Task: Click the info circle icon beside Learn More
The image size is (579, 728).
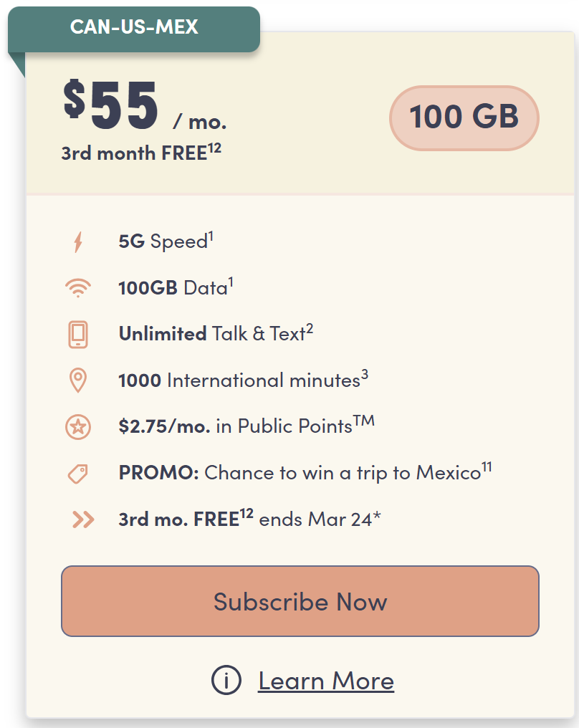Action: [226, 681]
